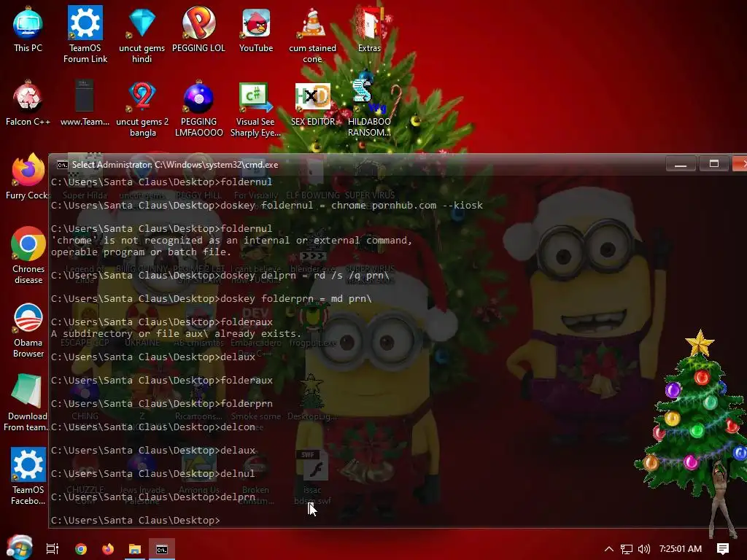
Task: Click the delnul command line
Action: pyautogui.click(x=153, y=473)
